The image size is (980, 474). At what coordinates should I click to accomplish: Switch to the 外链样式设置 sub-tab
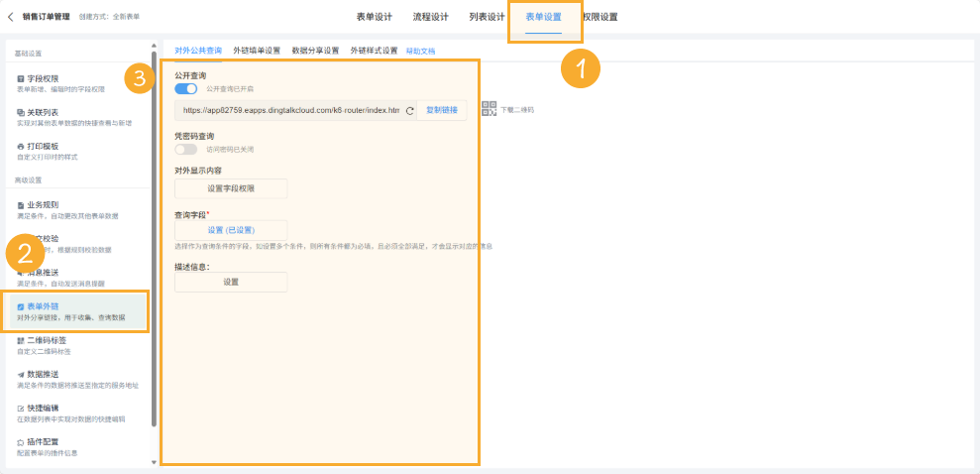point(374,51)
